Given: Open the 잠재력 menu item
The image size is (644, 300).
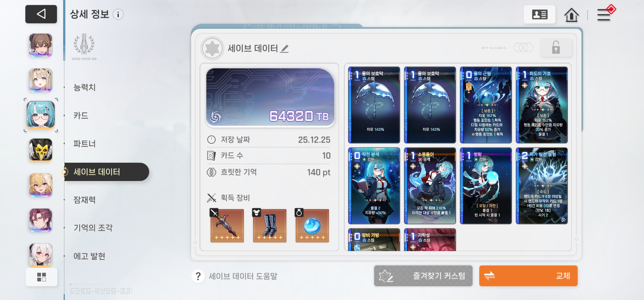Looking at the screenshot, I should pyautogui.click(x=85, y=200).
